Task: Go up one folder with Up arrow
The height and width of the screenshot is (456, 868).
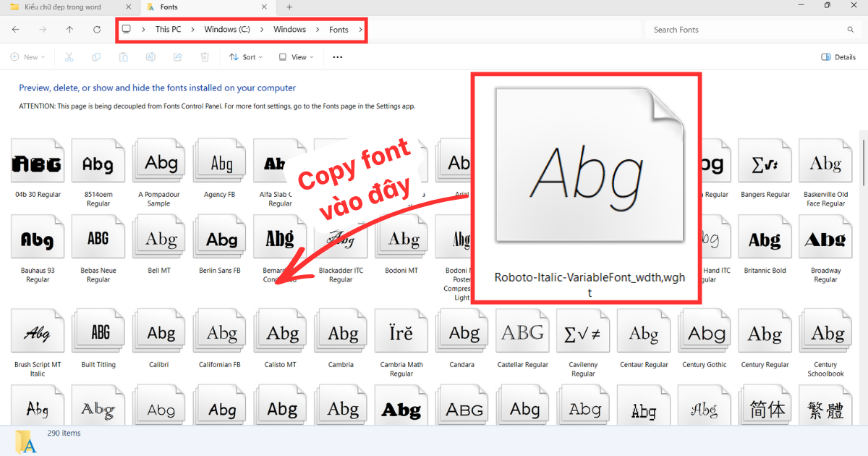Action: pos(69,30)
